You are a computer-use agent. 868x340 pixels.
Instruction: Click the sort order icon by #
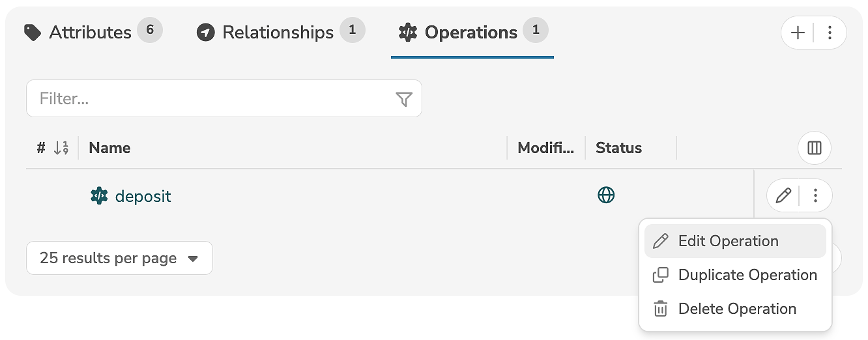(61, 148)
